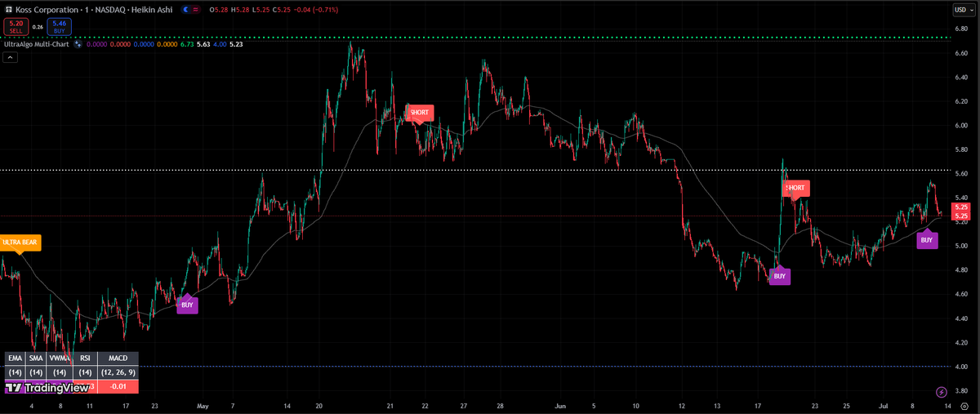Image resolution: width=980 pixels, height=414 pixels.
Task: Click the extended-hours moon session icon
Action: pos(186,9)
